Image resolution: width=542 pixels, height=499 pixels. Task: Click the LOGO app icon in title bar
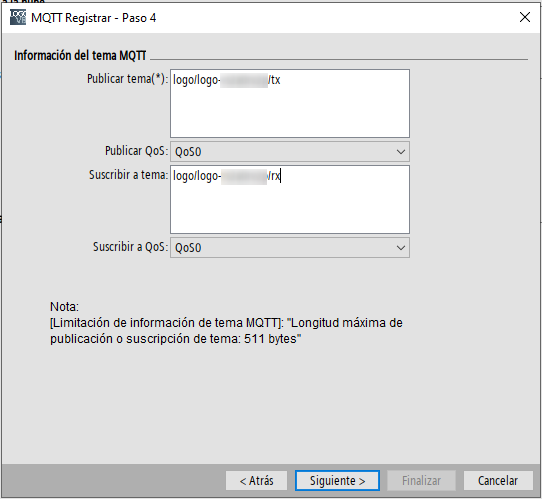point(18,18)
